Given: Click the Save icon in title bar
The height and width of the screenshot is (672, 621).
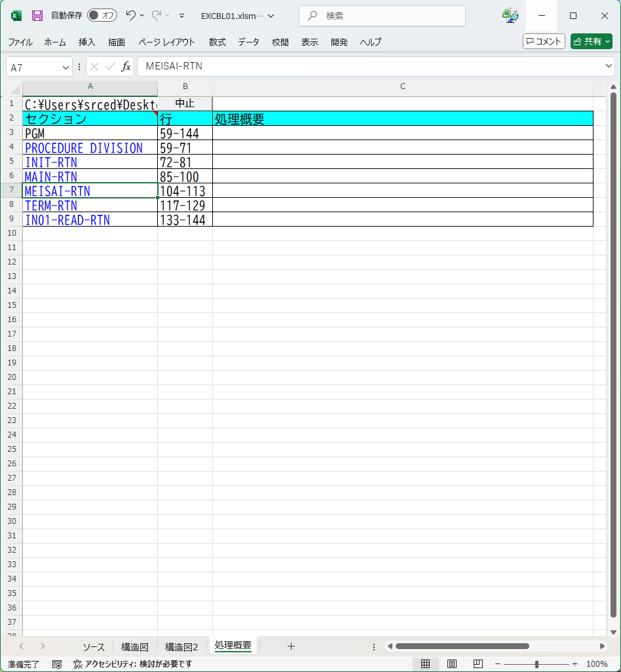Looking at the screenshot, I should coord(37,16).
